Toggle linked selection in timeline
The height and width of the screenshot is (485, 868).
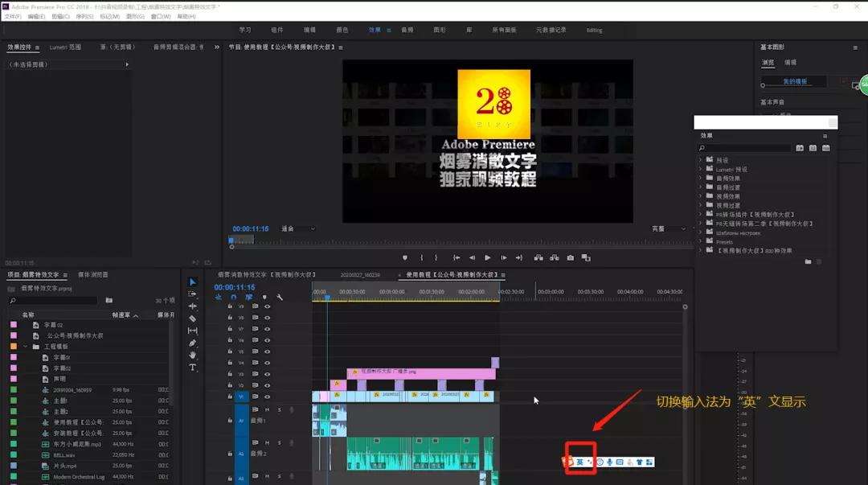(249, 297)
